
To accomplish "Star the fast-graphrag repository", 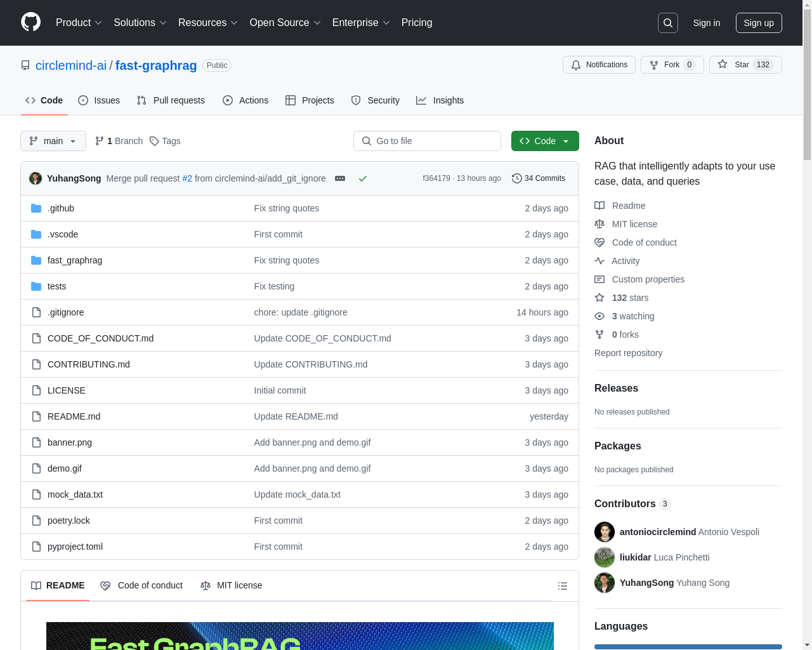I will pyautogui.click(x=745, y=65).
